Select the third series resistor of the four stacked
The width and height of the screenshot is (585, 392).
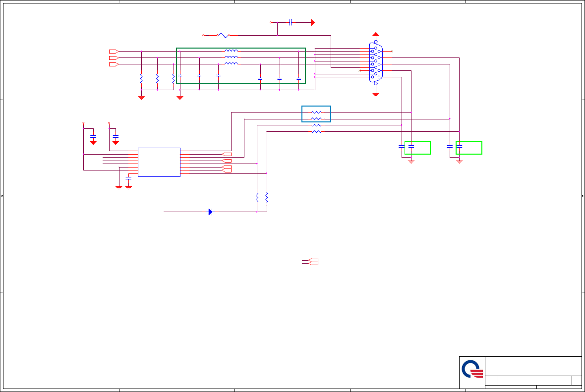(316, 125)
